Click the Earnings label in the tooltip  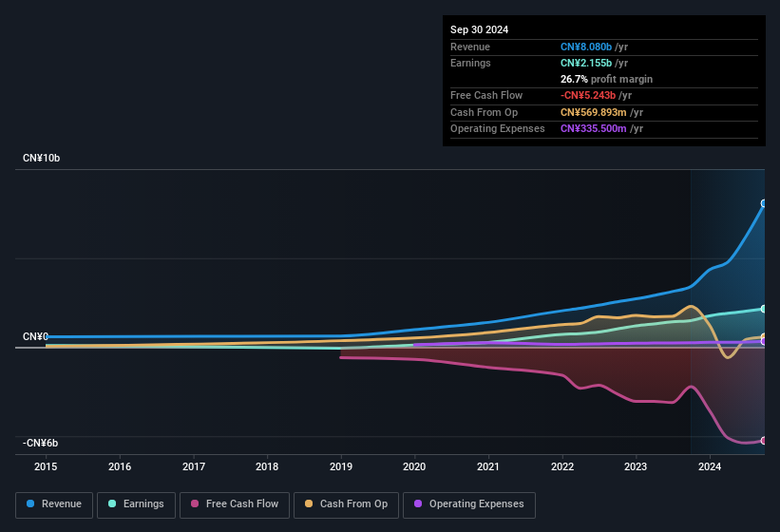tap(470, 63)
